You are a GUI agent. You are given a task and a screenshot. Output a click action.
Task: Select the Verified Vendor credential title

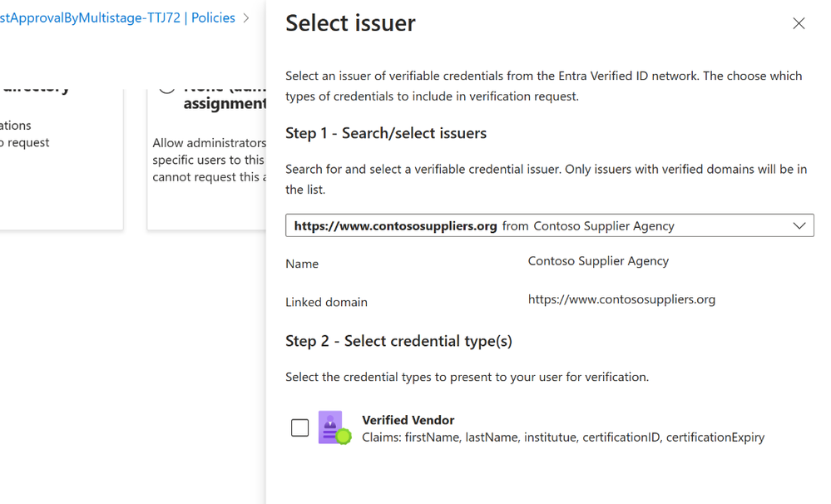[408, 420]
